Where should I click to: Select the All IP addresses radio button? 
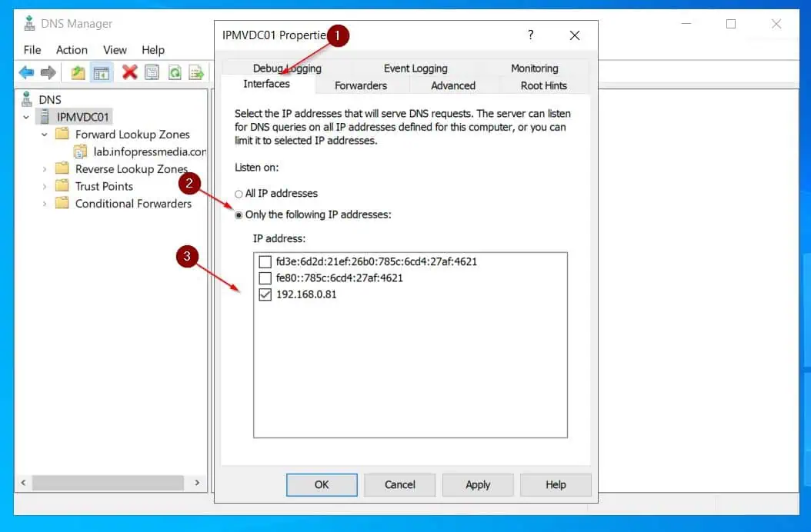click(239, 194)
